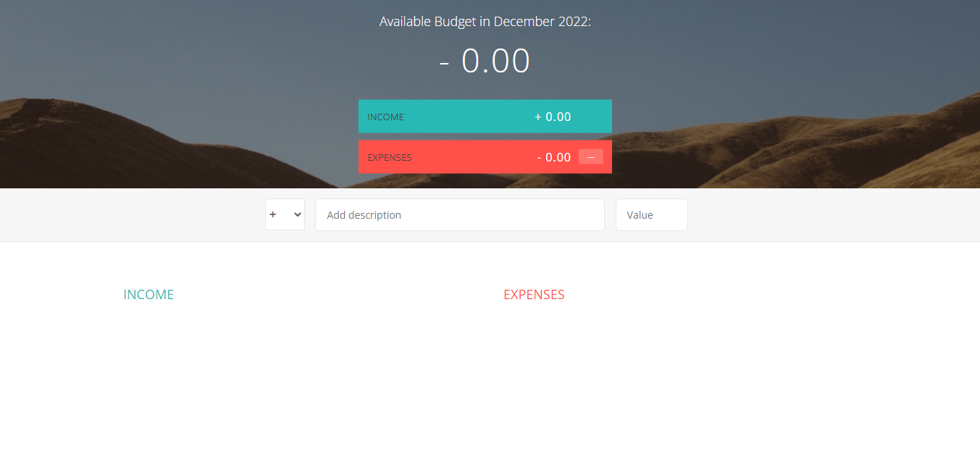This screenshot has width=980, height=473.
Task: Focus the description box to add an entry
Action: [x=459, y=214]
